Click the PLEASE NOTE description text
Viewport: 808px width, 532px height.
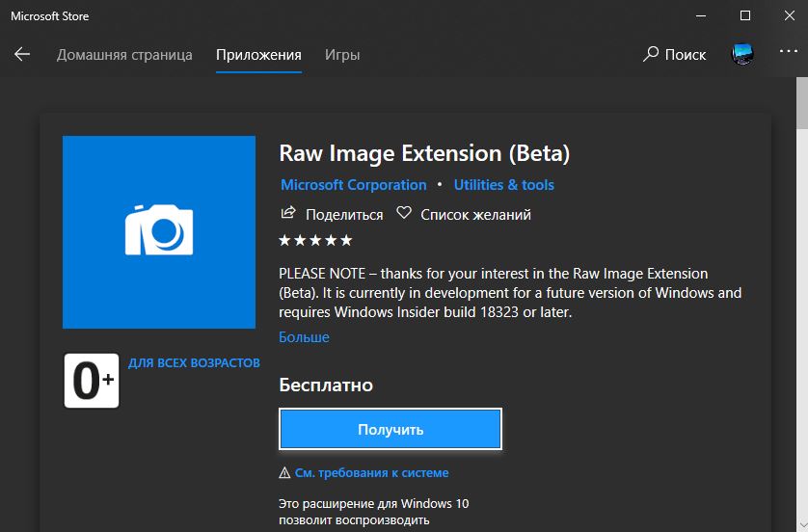(510, 293)
